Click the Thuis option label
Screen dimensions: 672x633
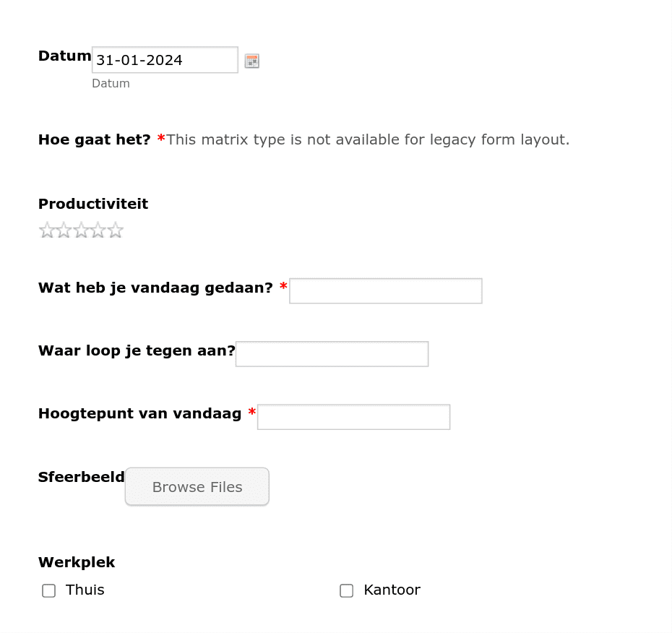click(85, 590)
